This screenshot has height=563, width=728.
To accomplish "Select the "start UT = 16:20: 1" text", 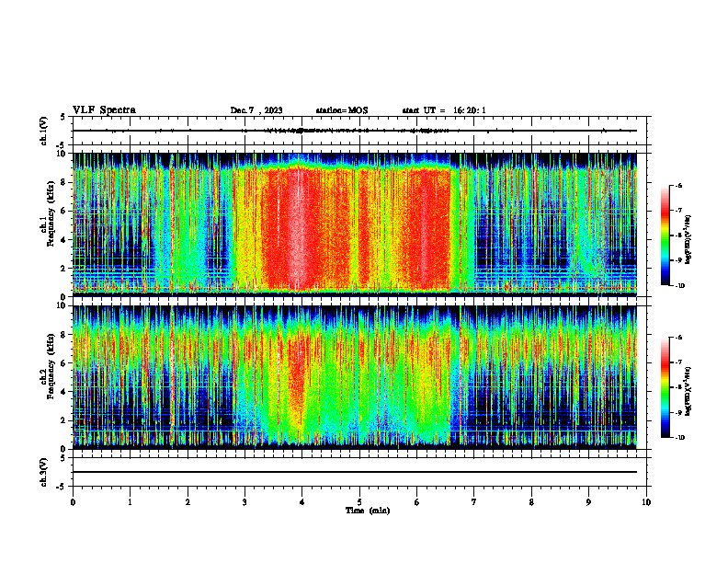I will coord(444,110).
